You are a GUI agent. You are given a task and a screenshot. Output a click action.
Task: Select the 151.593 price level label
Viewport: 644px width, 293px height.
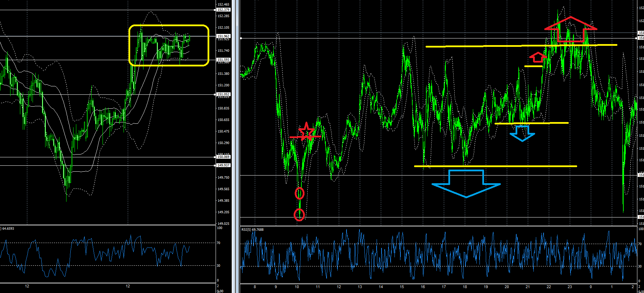coord(224,60)
